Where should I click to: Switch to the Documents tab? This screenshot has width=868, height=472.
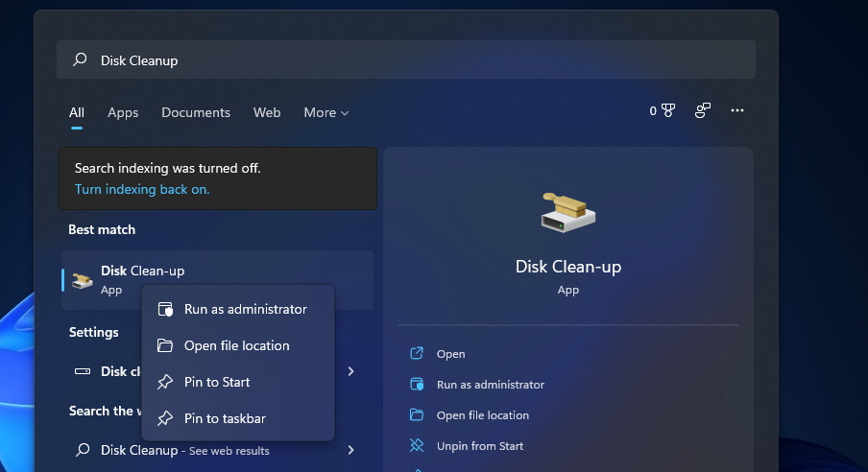[196, 112]
